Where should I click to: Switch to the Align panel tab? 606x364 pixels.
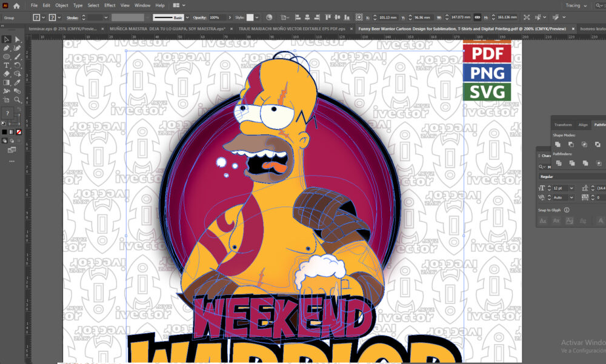pyautogui.click(x=583, y=125)
